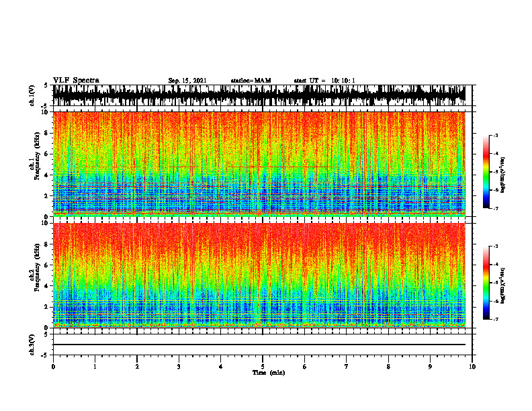Click the 5 tick label on ch.3(V) axis
The width and height of the screenshot is (532, 411).
[x=47, y=334]
